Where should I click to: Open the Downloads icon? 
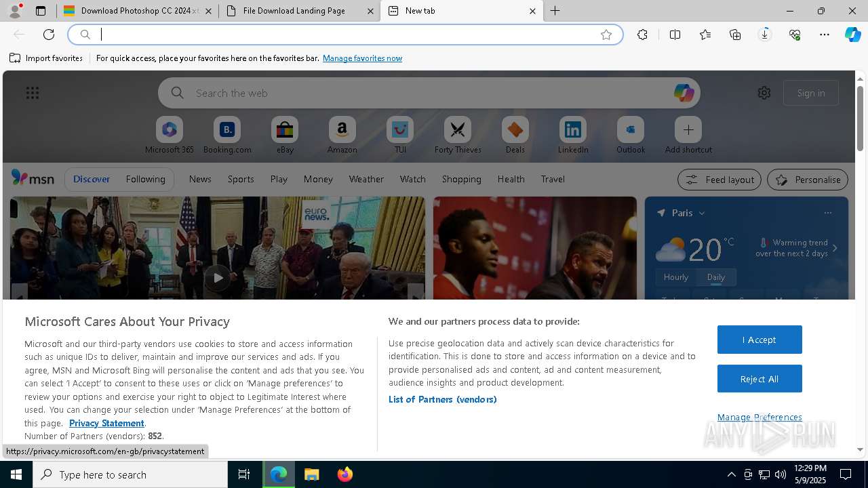coord(765,35)
